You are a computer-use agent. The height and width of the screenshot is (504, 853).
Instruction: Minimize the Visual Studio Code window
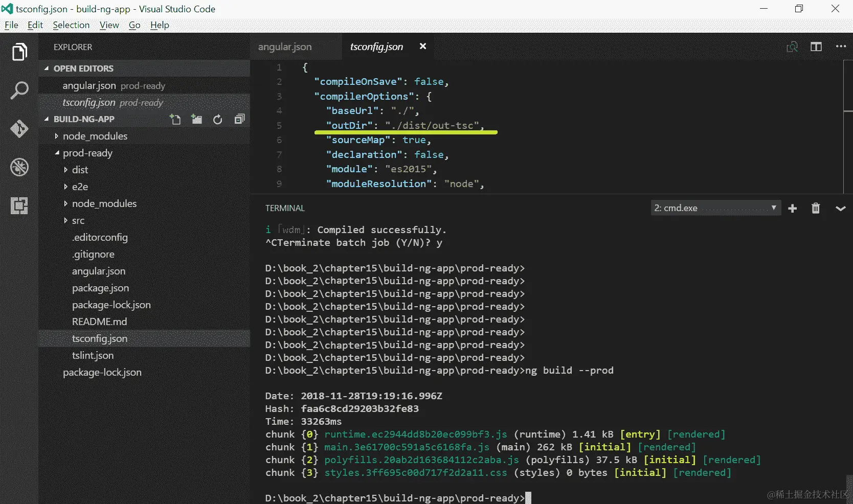(x=764, y=9)
